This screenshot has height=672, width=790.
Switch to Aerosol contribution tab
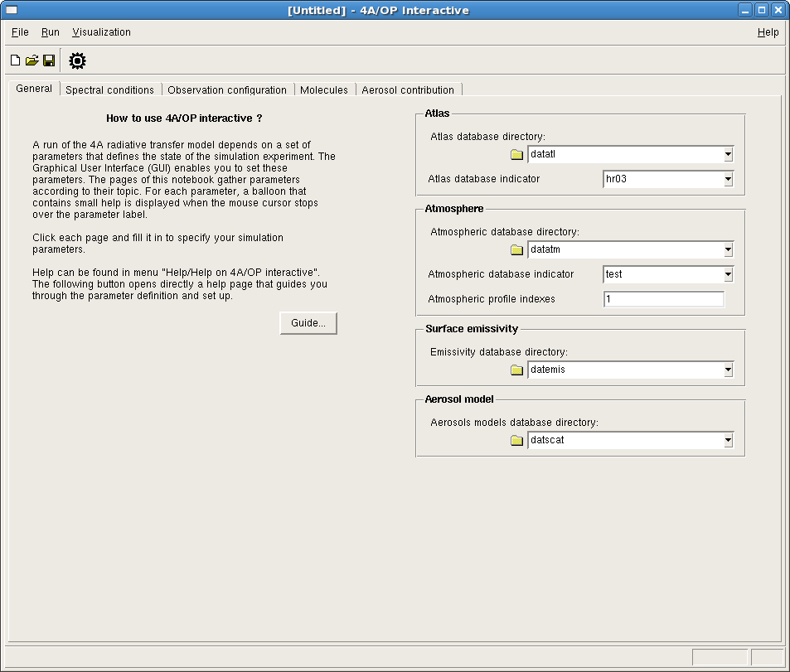click(408, 89)
